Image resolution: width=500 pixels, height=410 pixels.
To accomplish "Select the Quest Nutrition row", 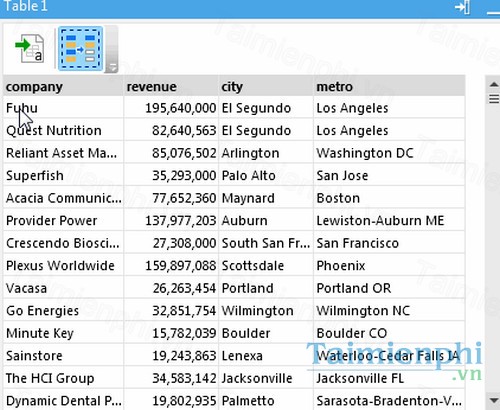I will coord(234,130).
